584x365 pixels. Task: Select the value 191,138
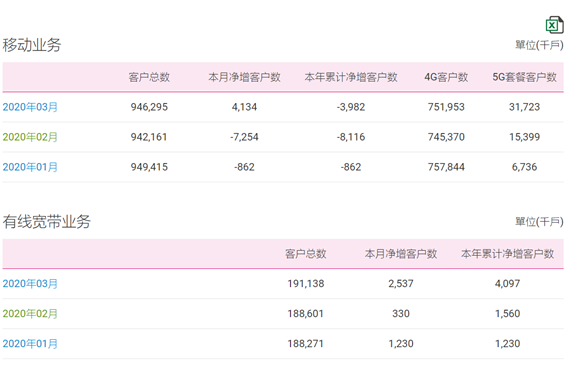pyautogui.click(x=306, y=284)
